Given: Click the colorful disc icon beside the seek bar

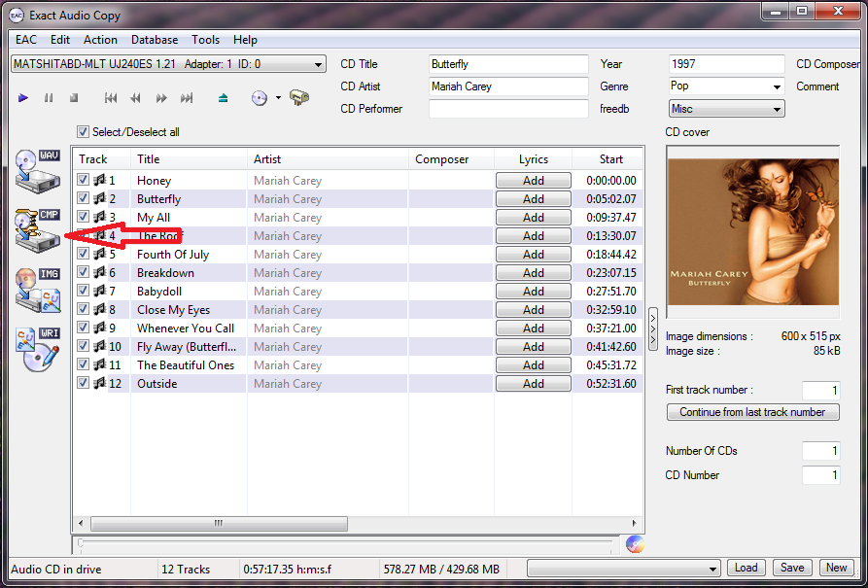Looking at the screenshot, I should [635, 544].
